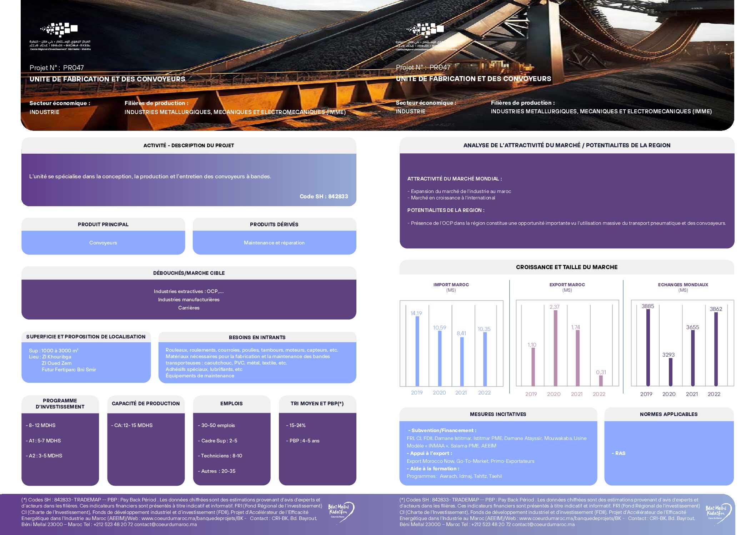The image size is (756, 535).
Task: Click the Emplois panel header
Action: (231, 403)
